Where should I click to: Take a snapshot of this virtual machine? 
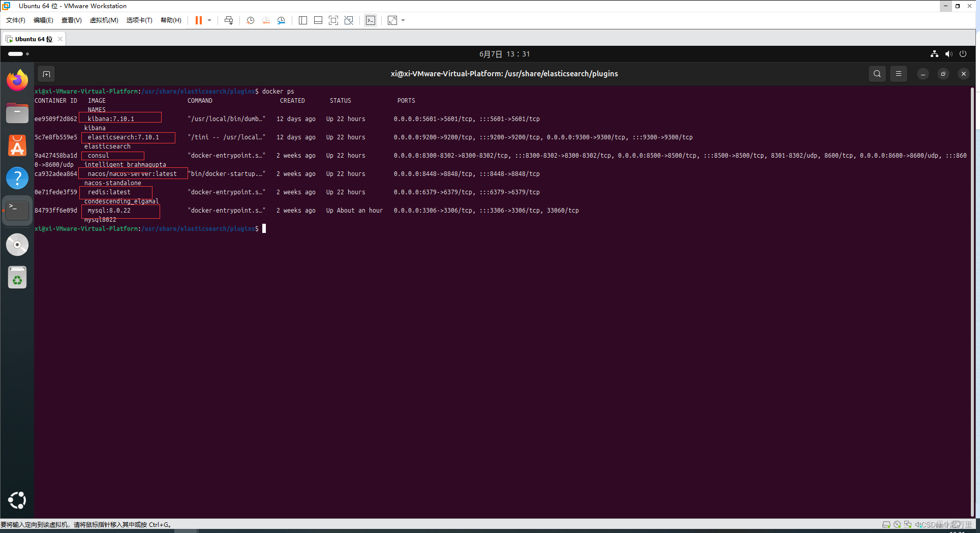tap(250, 20)
